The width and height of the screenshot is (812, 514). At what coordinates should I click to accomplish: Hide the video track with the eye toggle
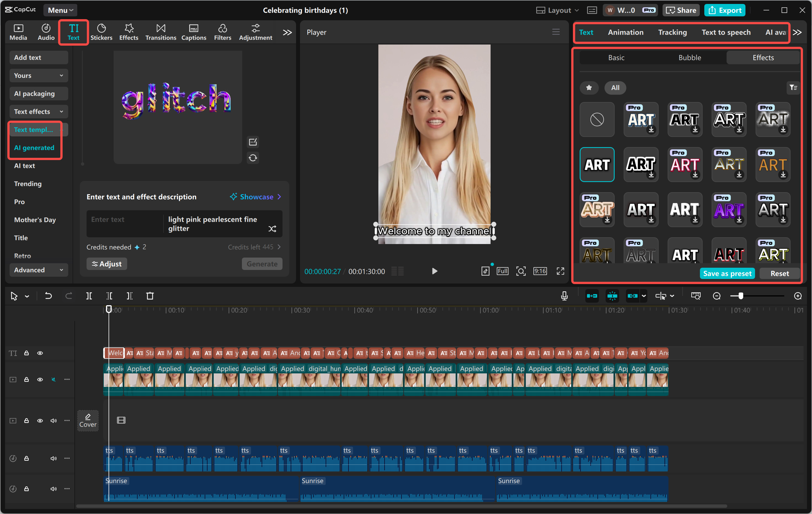[40, 380]
